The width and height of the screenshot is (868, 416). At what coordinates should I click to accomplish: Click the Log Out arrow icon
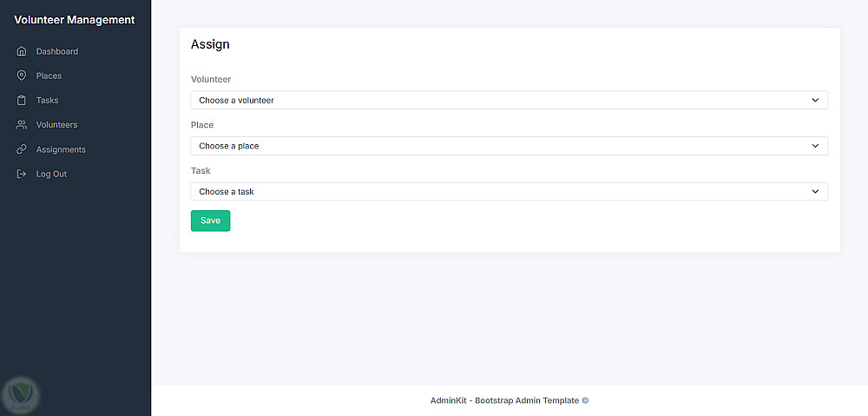click(x=22, y=174)
